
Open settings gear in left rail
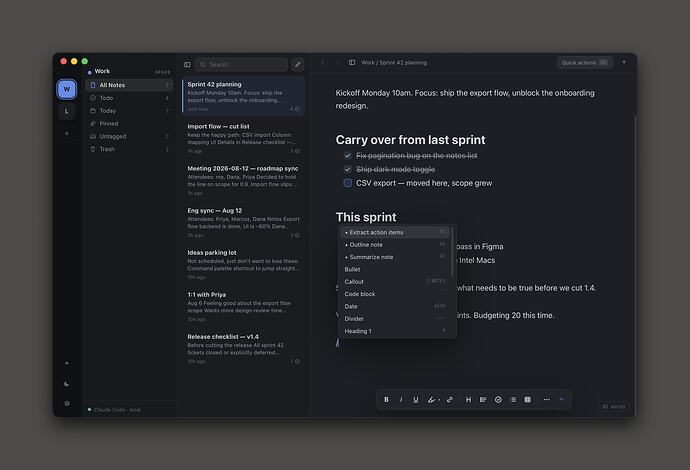67,404
